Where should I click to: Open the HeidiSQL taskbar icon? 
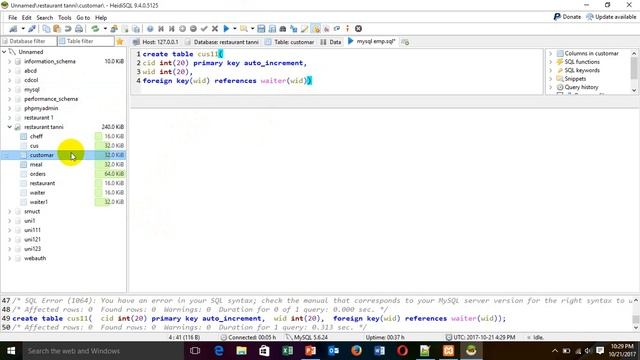[471, 351]
